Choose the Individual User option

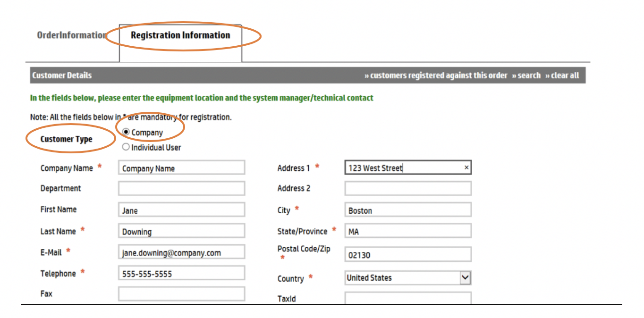[x=126, y=147]
